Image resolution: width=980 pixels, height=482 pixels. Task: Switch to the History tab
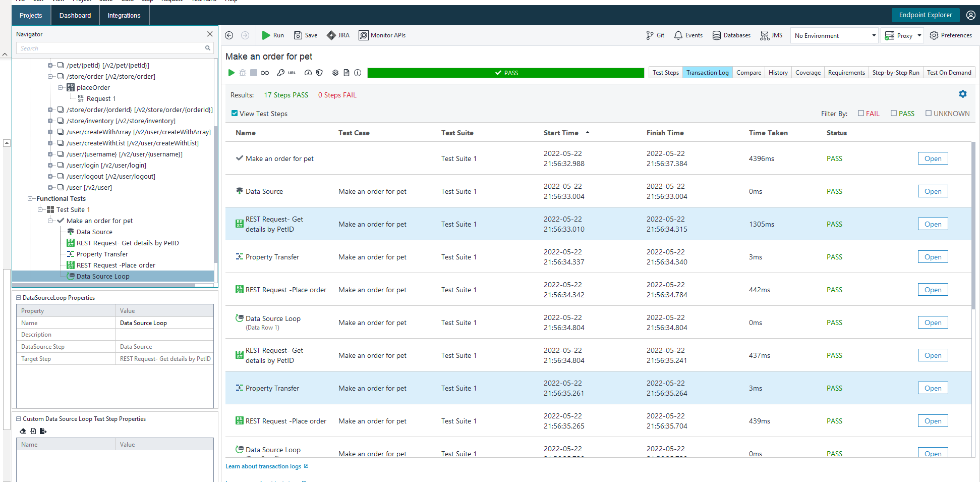point(778,73)
